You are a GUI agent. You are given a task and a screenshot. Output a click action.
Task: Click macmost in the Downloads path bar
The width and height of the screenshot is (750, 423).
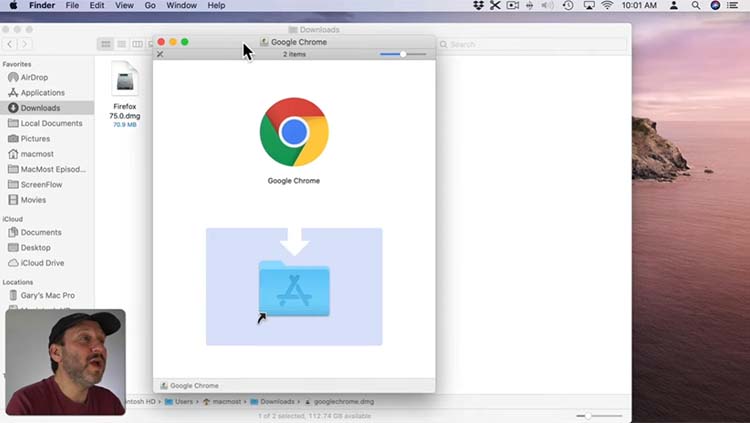pos(222,401)
